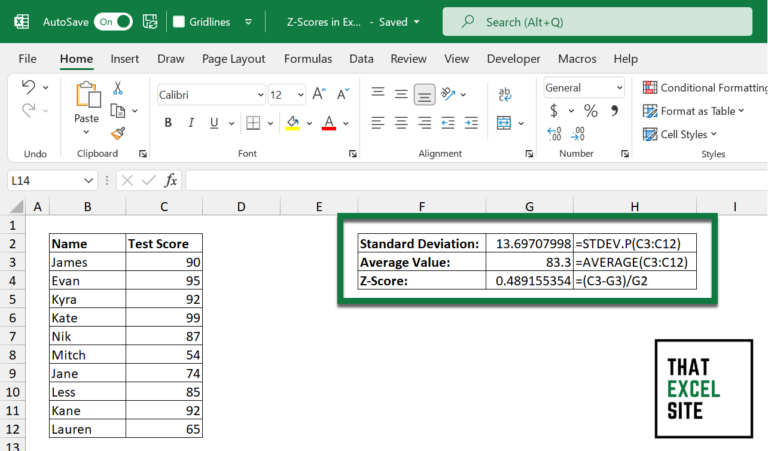Apply percent style number format
Screen dimensions: 768x451
pyautogui.click(x=590, y=111)
